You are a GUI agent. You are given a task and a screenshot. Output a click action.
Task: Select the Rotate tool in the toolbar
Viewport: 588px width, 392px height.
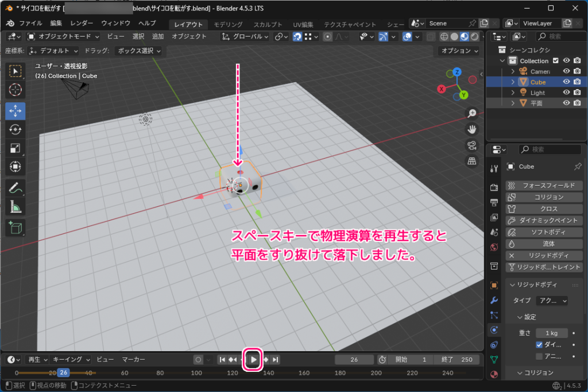(x=16, y=130)
